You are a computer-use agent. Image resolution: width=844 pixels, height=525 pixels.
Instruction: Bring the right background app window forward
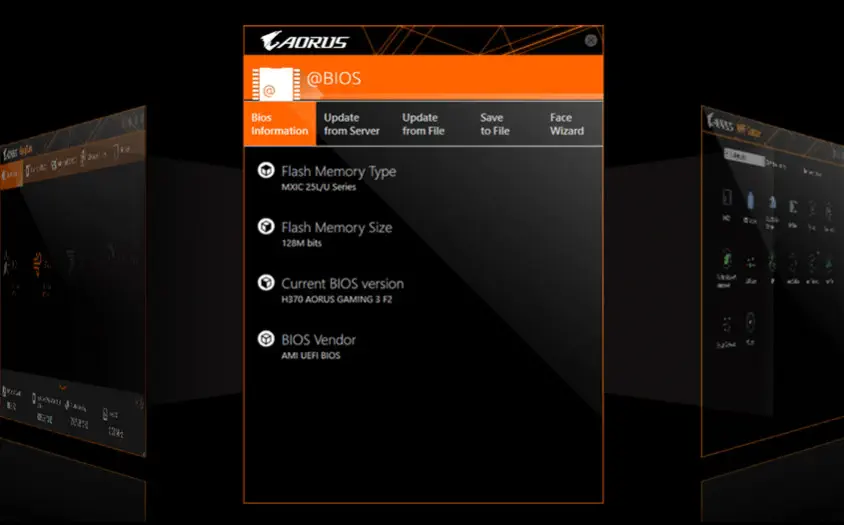coord(770,280)
